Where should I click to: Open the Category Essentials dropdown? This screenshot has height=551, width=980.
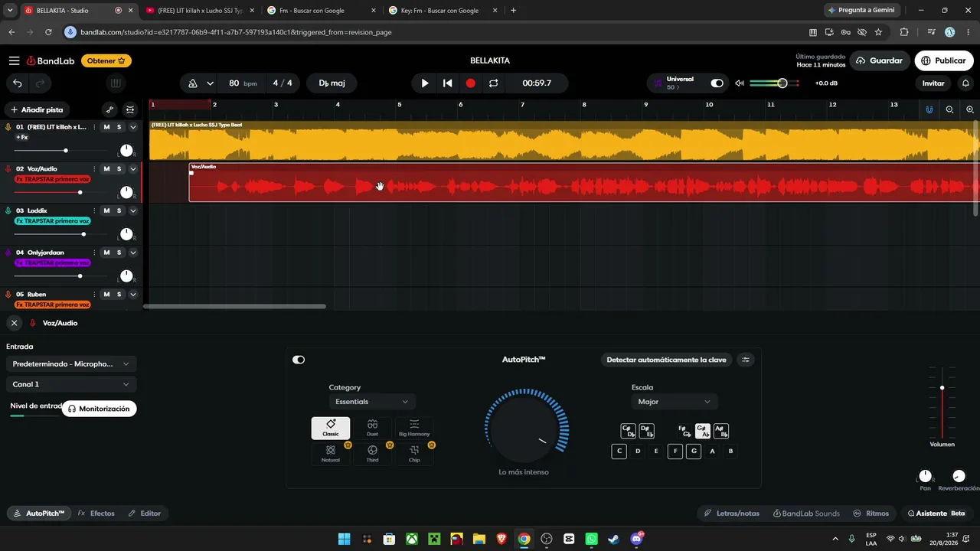pyautogui.click(x=372, y=402)
